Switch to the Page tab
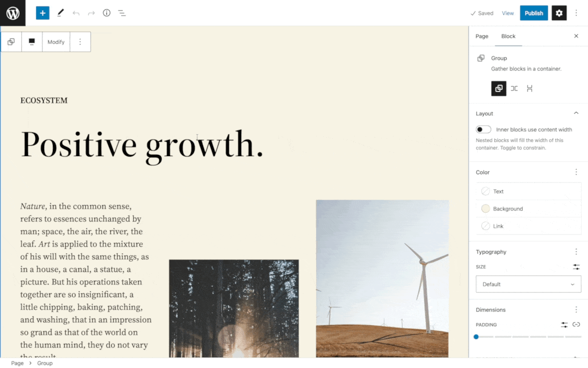The height and width of the screenshot is (368, 588). coord(482,36)
